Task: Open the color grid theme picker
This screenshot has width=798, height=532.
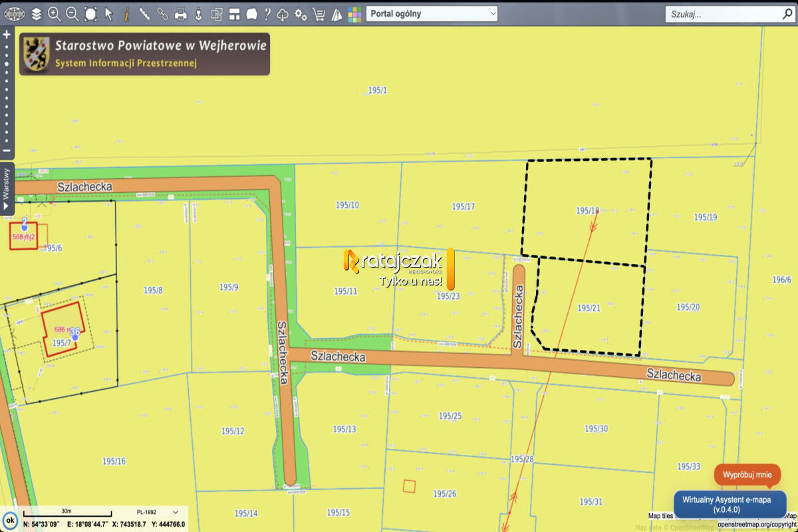Action: 355,13
